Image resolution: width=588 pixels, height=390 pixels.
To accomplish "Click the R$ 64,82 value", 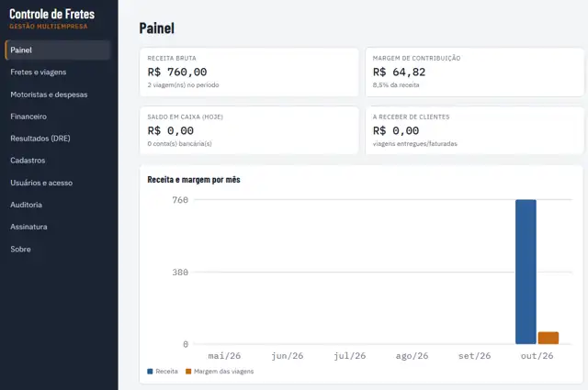I will click(x=399, y=72).
